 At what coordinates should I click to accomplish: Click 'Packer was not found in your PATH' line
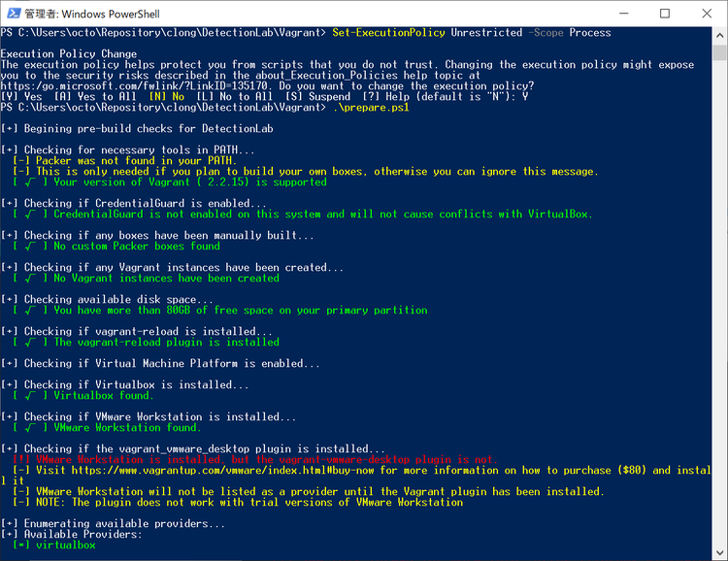[x=124, y=161]
